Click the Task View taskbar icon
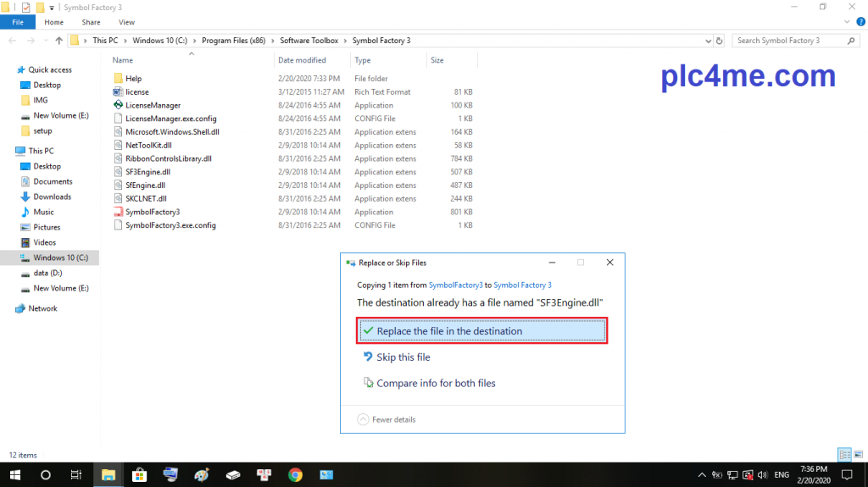 75,474
